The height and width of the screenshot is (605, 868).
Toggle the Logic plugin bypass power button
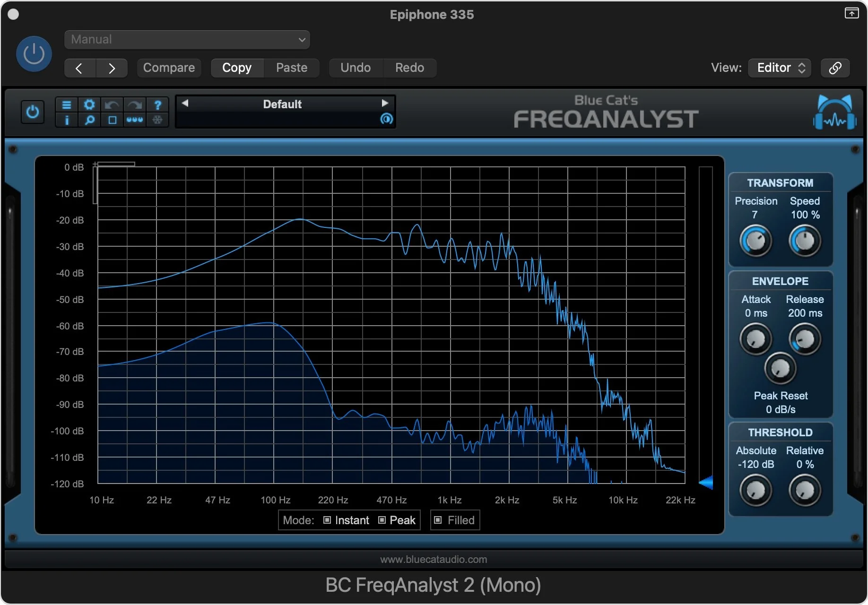click(x=34, y=54)
